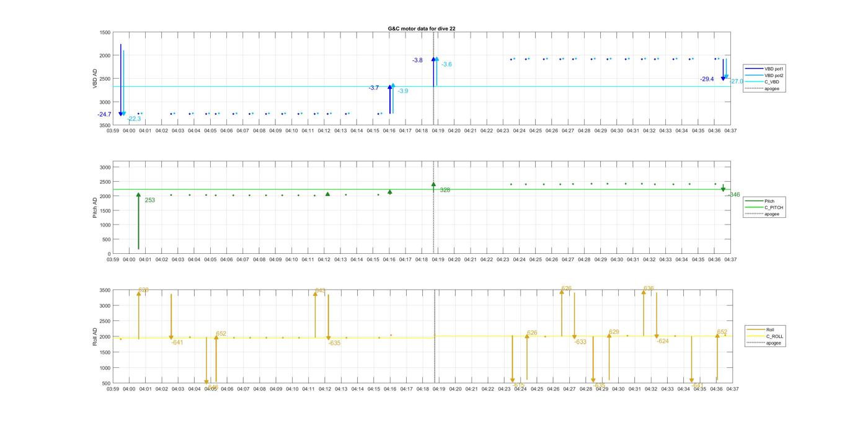Click the 'Roll AD' y-axis label
Image resolution: width=868 pixels, height=430 pixels.
(96, 336)
